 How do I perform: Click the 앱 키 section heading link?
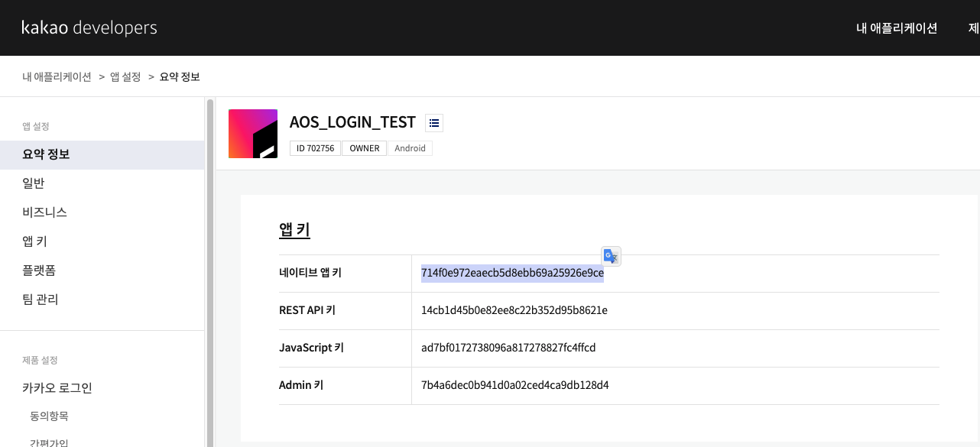click(294, 230)
